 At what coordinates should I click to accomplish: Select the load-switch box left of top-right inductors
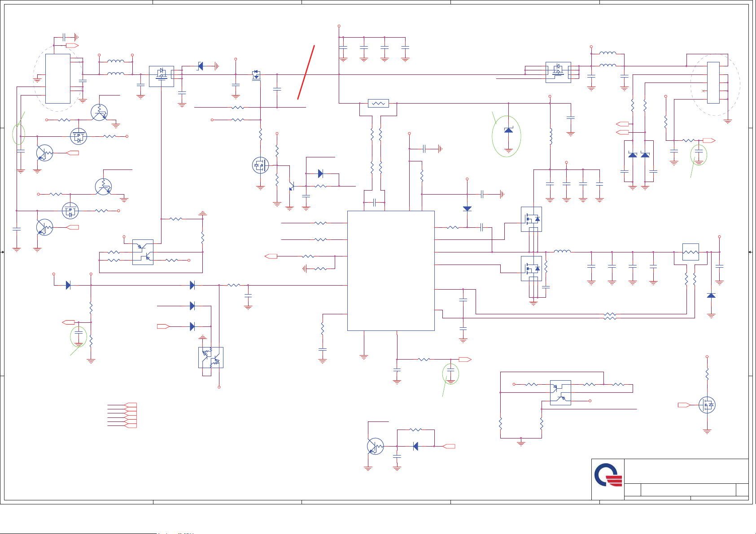coord(558,72)
